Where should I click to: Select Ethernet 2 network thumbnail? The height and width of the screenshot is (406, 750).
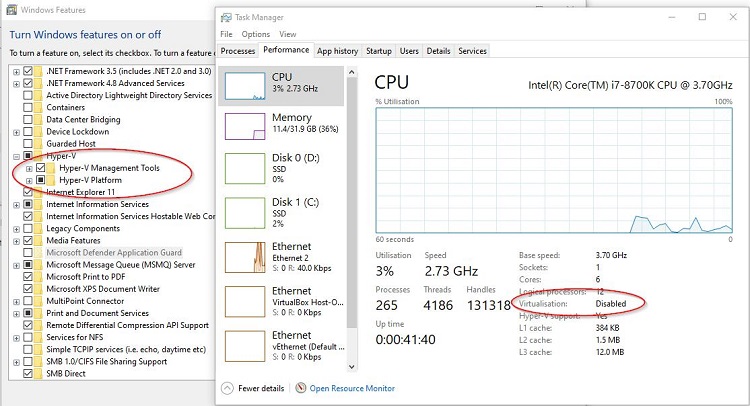[245, 257]
